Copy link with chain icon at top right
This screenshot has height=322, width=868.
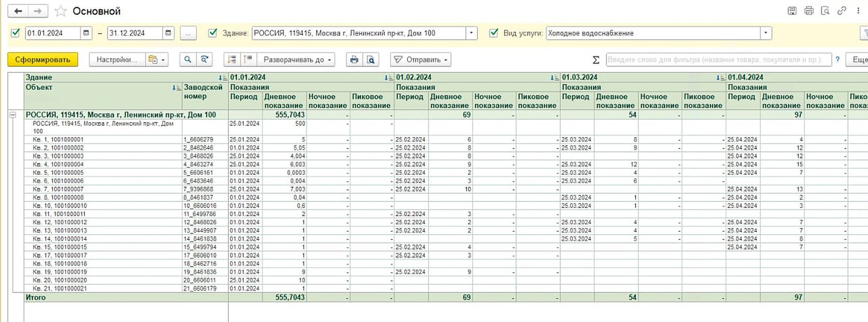coord(841,11)
